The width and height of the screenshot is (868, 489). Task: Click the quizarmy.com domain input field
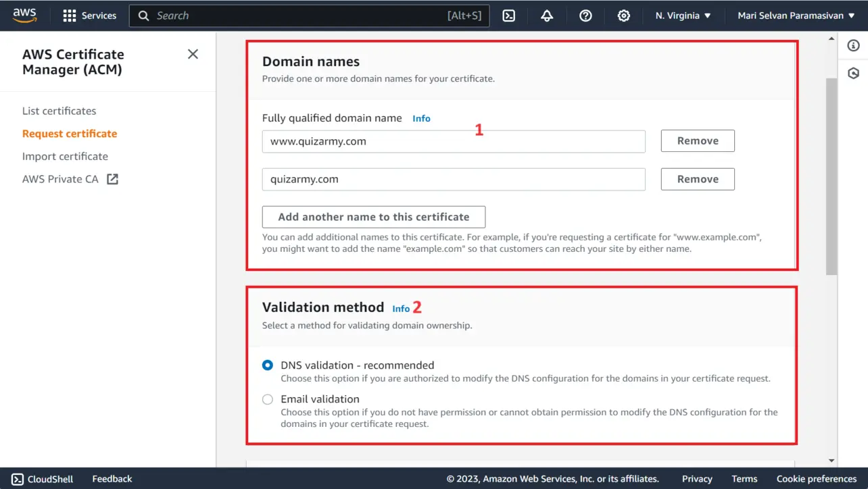454,179
